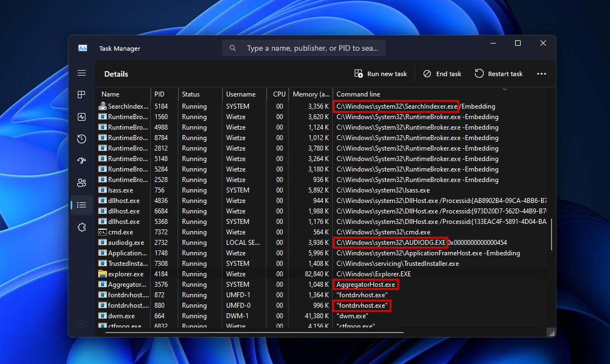Click the cmd.exe process icon
The height and width of the screenshot is (364, 610).
(x=103, y=232)
